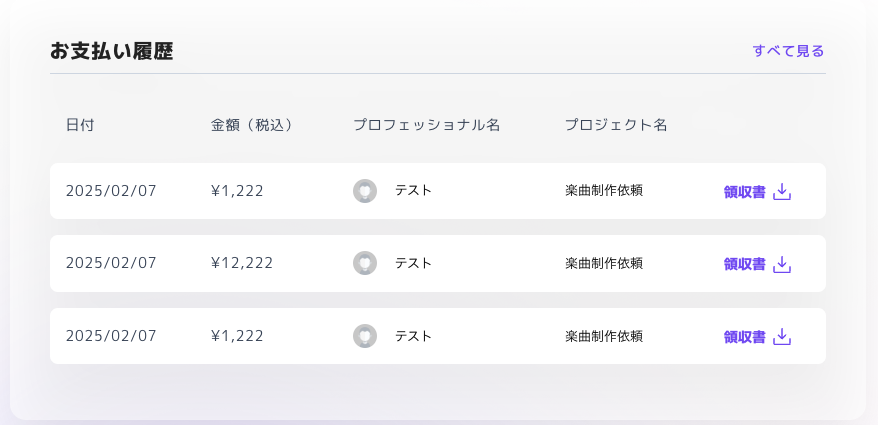Select the プロジェクト名 column header
This screenshot has width=878, height=425.
click(x=616, y=125)
